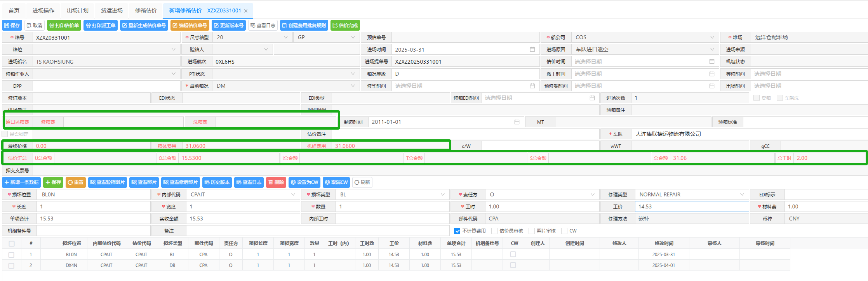Viewport: 868px width, 281px height.
Task: Click 新增一条数据 to add a row
Action: click(x=22, y=182)
